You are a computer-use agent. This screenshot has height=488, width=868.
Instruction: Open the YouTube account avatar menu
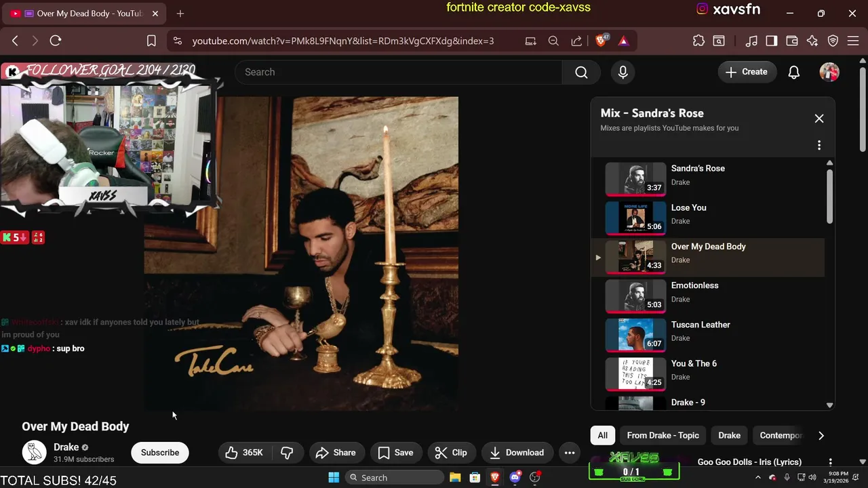point(829,72)
